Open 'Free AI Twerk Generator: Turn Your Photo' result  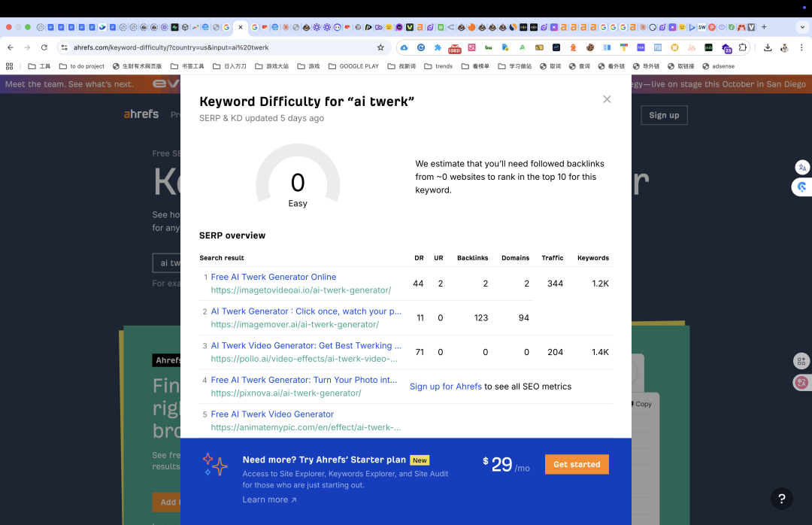304,380
